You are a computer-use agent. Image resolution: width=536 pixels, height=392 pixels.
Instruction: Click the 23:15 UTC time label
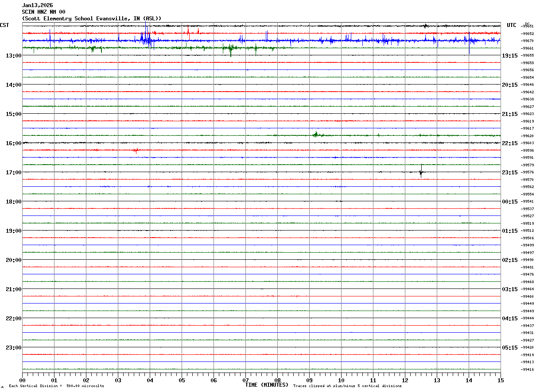click(x=510, y=173)
